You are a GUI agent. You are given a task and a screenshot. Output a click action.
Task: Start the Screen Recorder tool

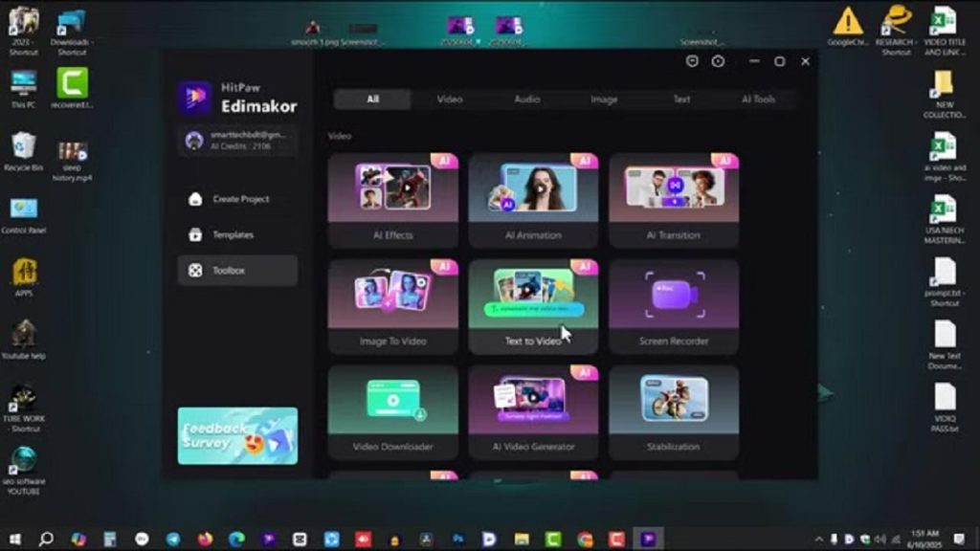[674, 307]
